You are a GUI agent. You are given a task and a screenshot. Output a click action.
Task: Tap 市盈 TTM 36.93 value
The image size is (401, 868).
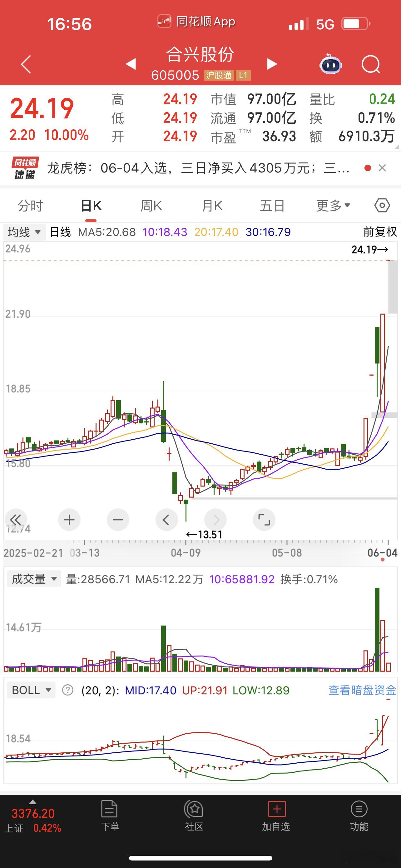click(x=279, y=137)
